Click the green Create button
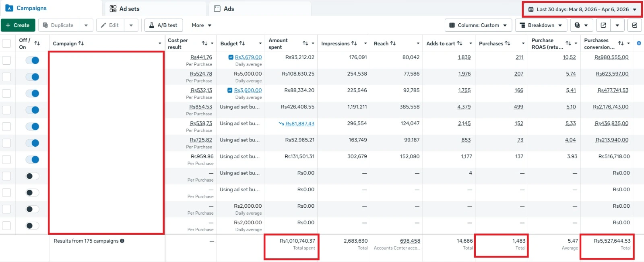Viewport: 644px width, 262px height. coord(18,25)
